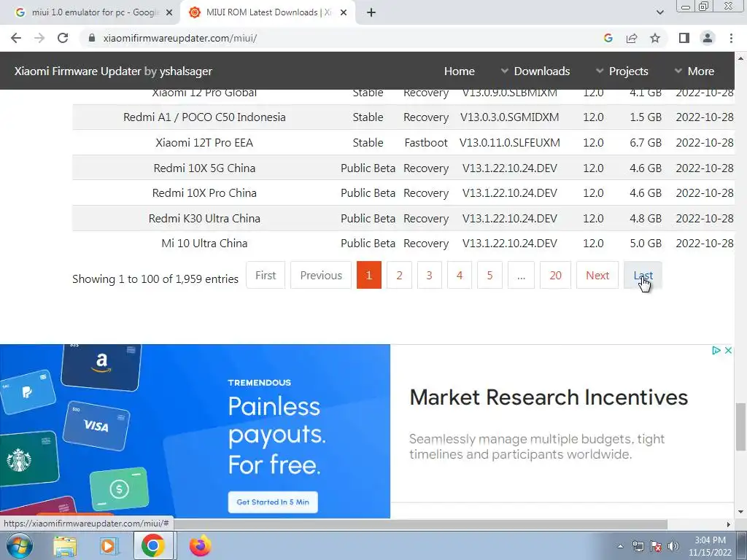The image size is (747, 560).
Task: Launch Windows Media Player from taskbar
Action: tap(109, 546)
